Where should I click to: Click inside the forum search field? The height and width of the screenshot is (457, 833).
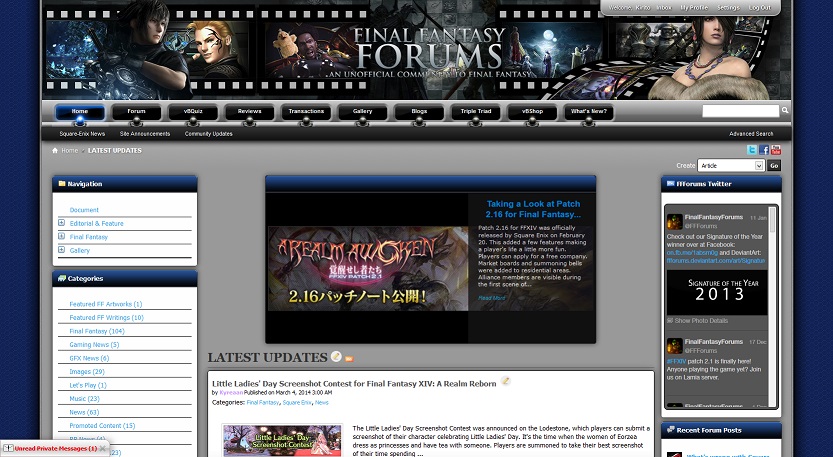click(x=740, y=111)
